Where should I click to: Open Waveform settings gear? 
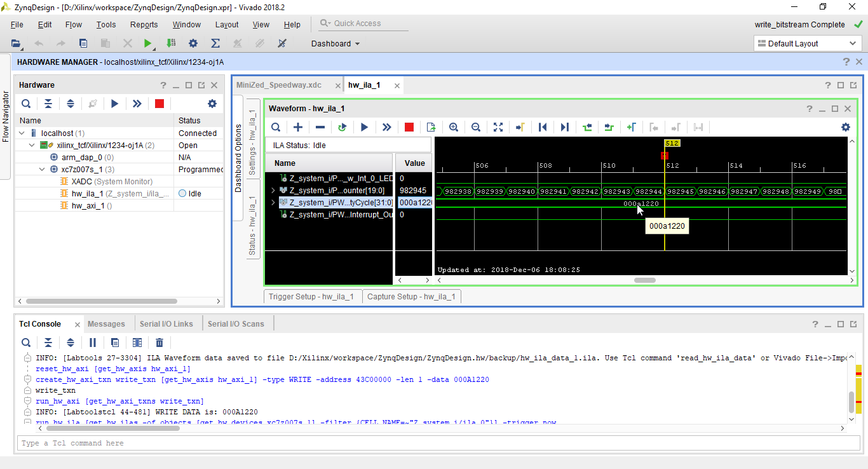pyautogui.click(x=845, y=127)
